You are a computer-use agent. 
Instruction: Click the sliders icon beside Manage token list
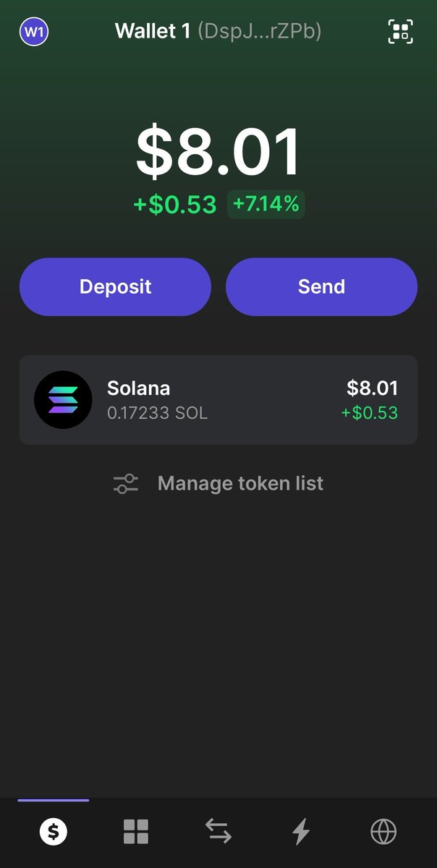pyautogui.click(x=126, y=484)
